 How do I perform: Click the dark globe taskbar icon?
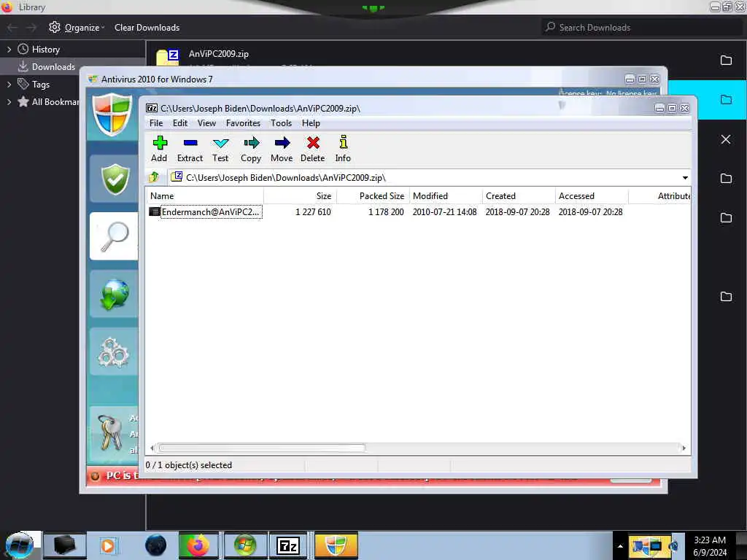[156, 545]
